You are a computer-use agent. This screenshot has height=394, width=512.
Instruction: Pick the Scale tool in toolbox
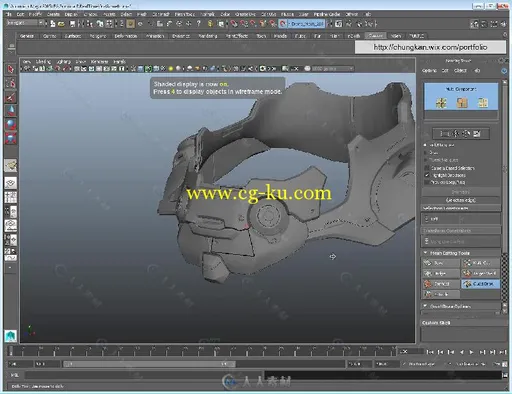click(x=10, y=138)
